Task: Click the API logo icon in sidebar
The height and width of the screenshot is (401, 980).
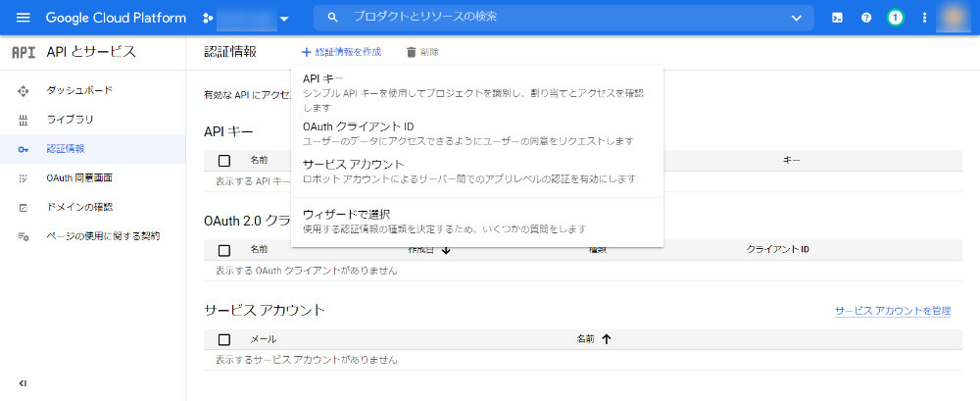Action: tap(24, 53)
